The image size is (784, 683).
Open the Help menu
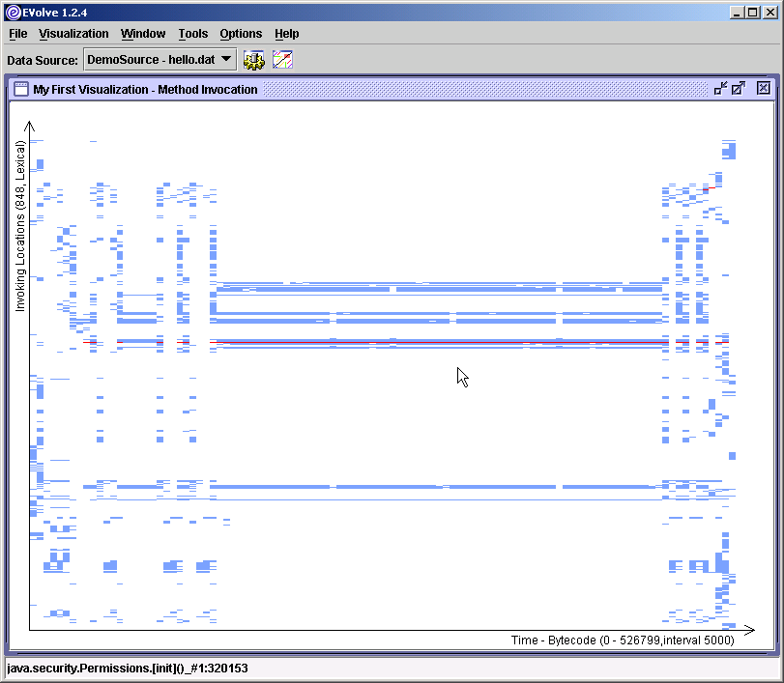[x=287, y=34]
